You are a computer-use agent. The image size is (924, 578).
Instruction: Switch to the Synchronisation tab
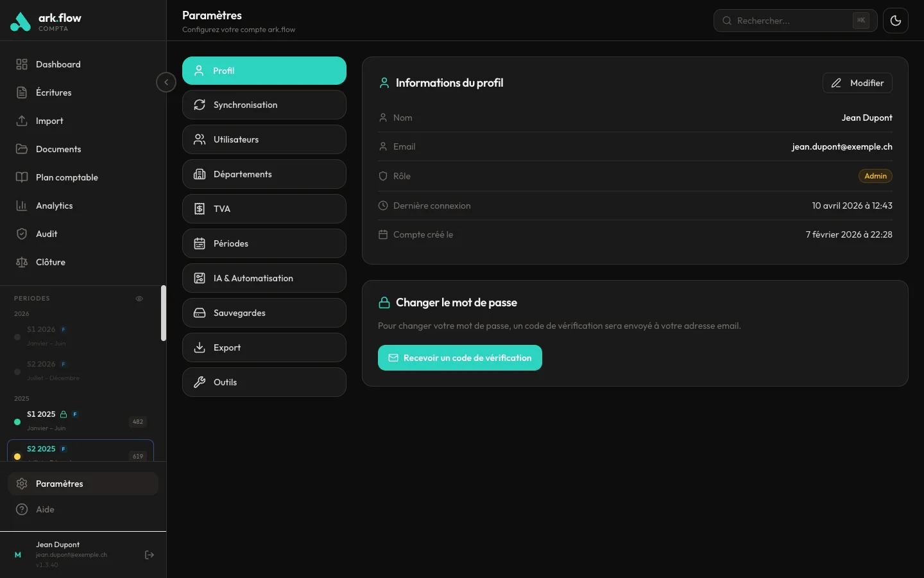pyautogui.click(x=264, y=105)
